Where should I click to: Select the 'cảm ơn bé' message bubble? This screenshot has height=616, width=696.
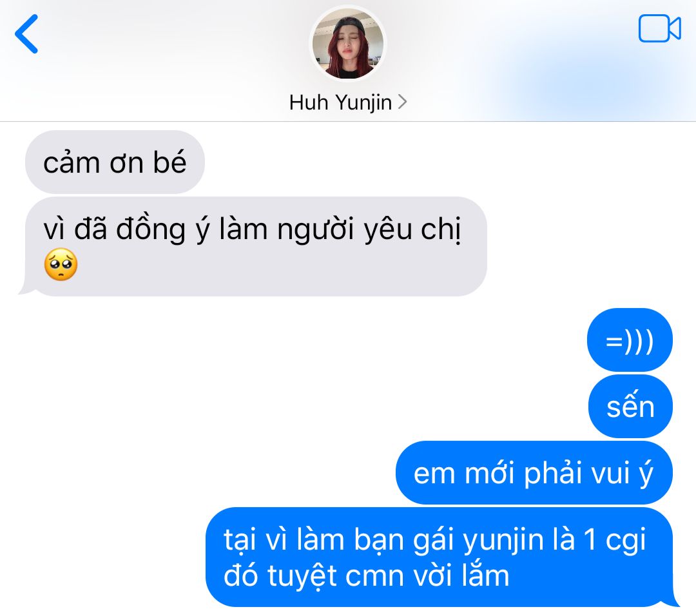pyautogui.click(x=115, y=162)
